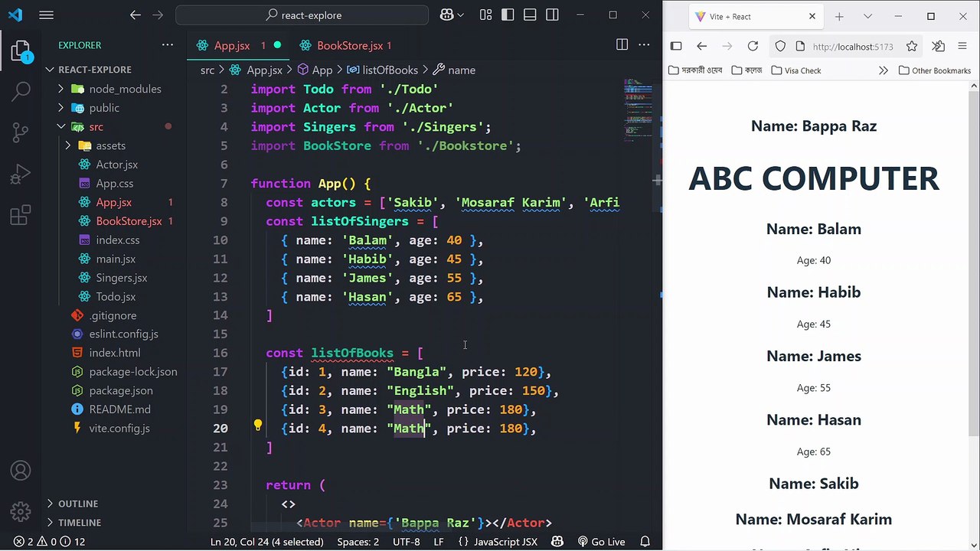Open browser extensions icon
Viewport: 980px width, 551px height.
(x=939, y=47)
